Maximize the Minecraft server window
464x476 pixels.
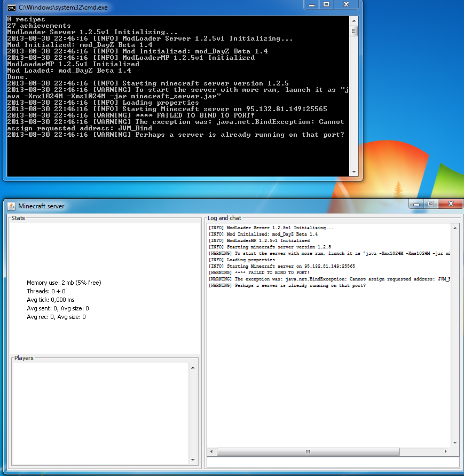tap(430, 204)
